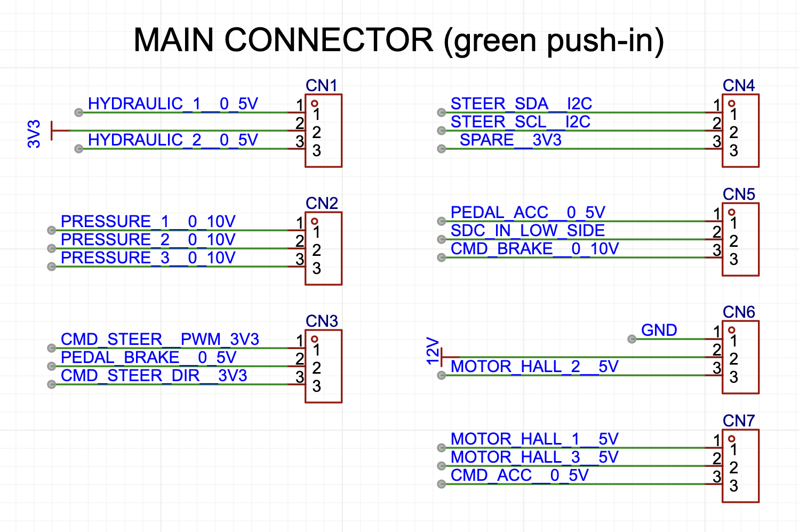Select the HYDRAULIC_2__0_5V net label

pyautogui.click(x=173, y=140)
